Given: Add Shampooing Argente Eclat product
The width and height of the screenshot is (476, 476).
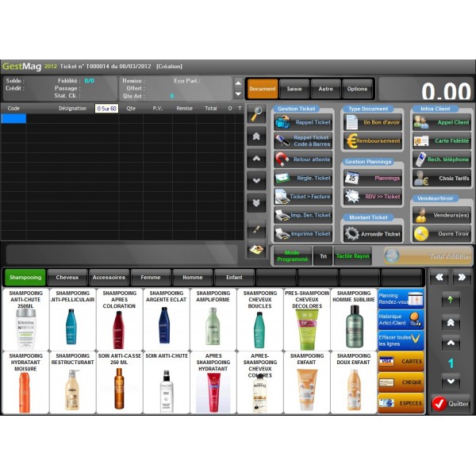Looking at the screenshot, I should [167, 320].
